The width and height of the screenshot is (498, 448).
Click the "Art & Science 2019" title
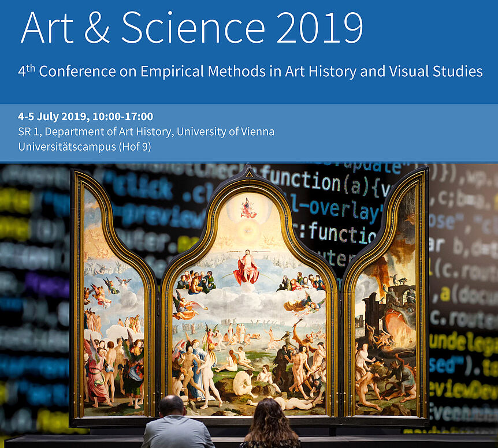coord(192,28)
